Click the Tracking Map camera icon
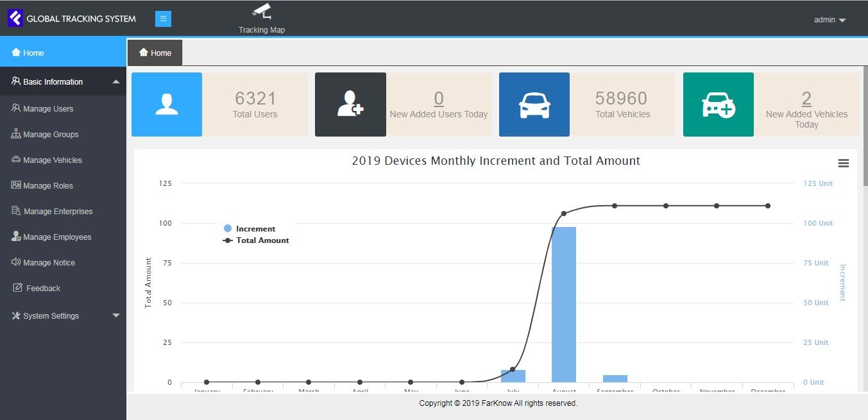The image size is (868, 420). pos(261,12)
